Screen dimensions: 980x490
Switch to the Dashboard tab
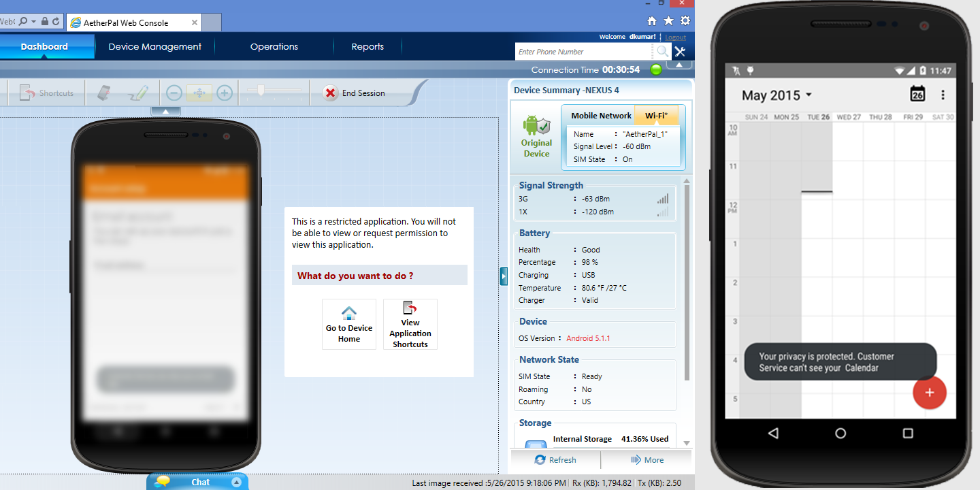point(44,46)
